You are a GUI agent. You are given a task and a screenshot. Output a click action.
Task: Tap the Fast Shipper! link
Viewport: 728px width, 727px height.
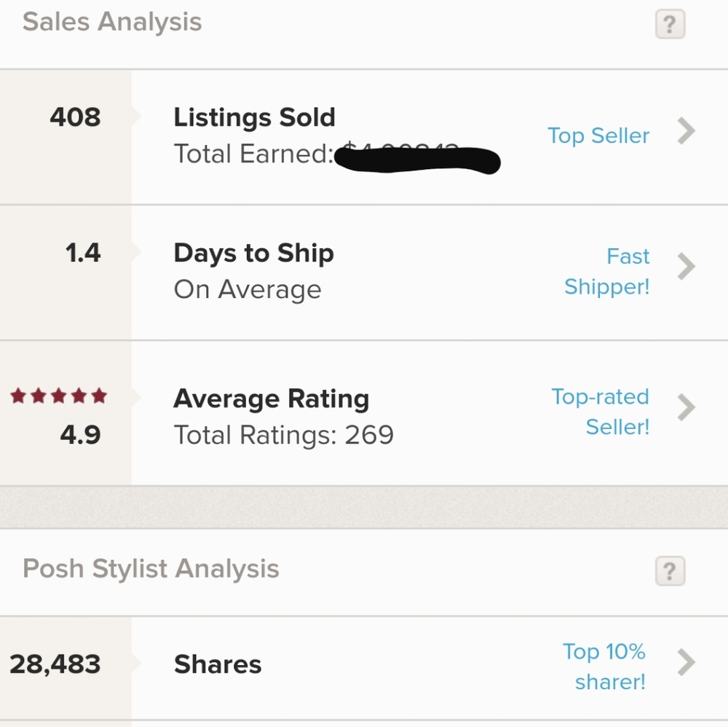click(x=607, y=271)
